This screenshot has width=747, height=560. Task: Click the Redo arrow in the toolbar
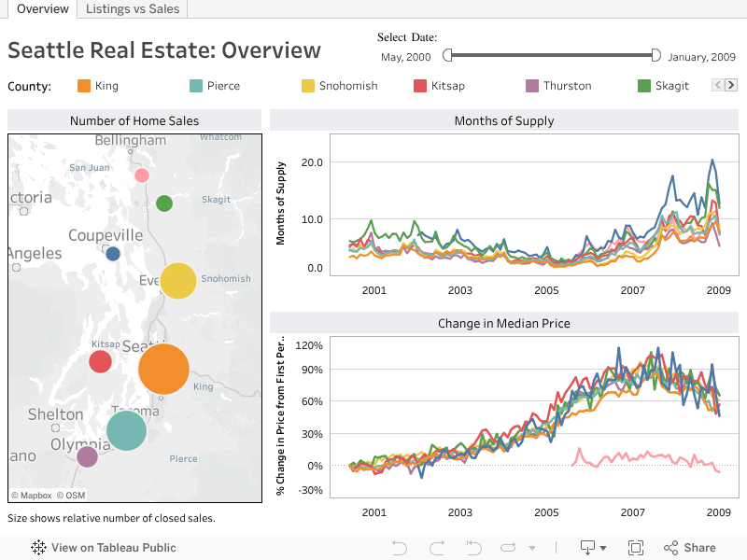tap(437, 548)
